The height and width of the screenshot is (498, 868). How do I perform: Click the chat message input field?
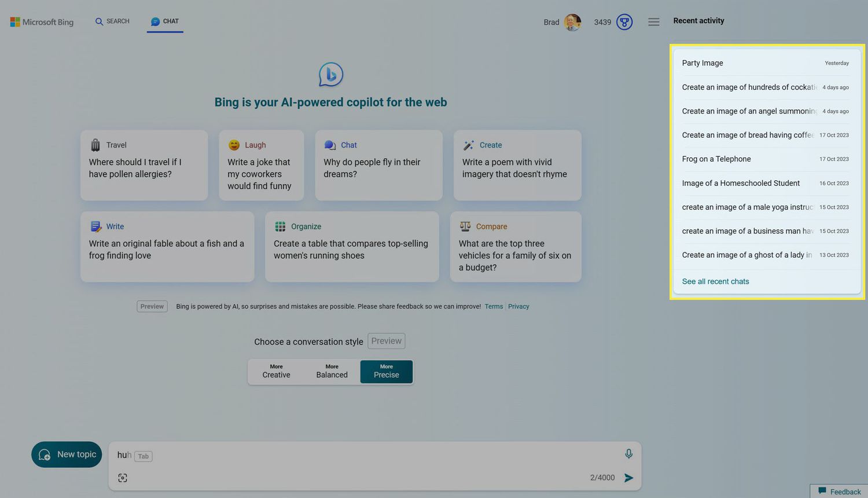pyautogui.click(x=359, y=455)
